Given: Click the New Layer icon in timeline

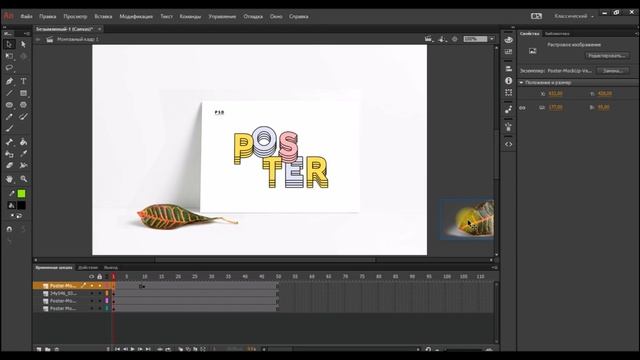Looking at the screenshot, I should click(x=39, y=349).
